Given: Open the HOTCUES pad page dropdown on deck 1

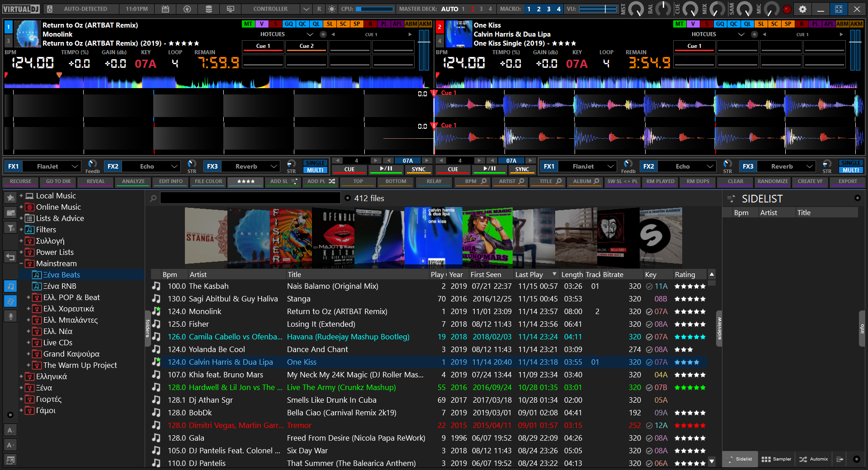Looking at the screenshot, I should [310, 34].
